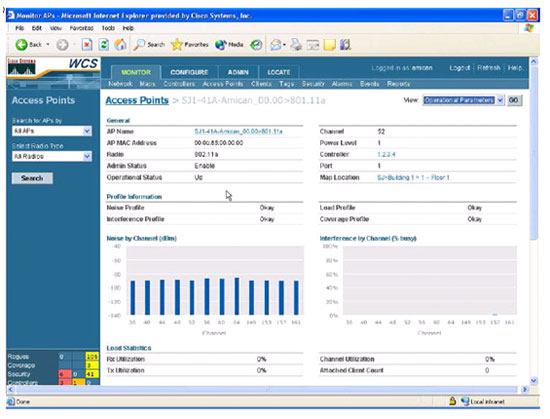550x419 pixels.
Task: Switch to the CONFIGURE tab
Action: pos(189,72)
